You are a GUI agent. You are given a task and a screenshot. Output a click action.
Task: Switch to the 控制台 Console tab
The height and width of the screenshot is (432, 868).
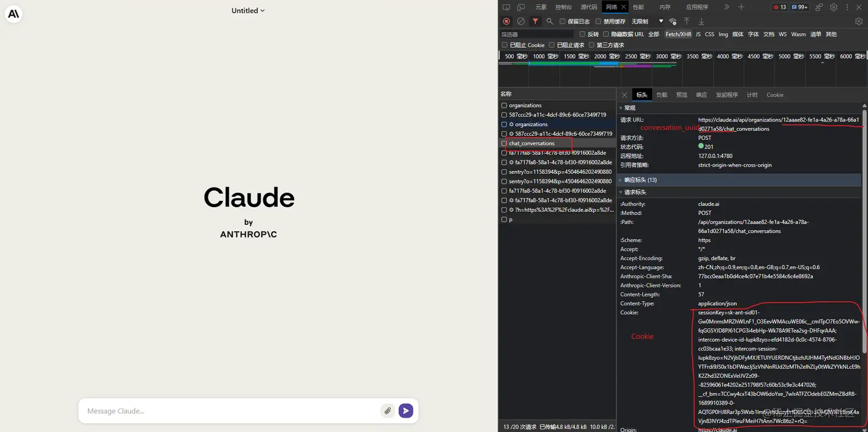point(563,6)
